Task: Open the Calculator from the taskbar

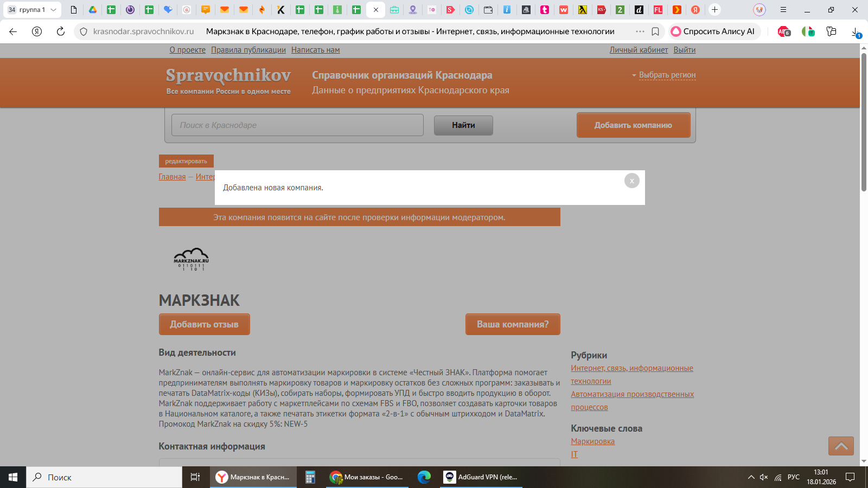Action: click(310, 477)
